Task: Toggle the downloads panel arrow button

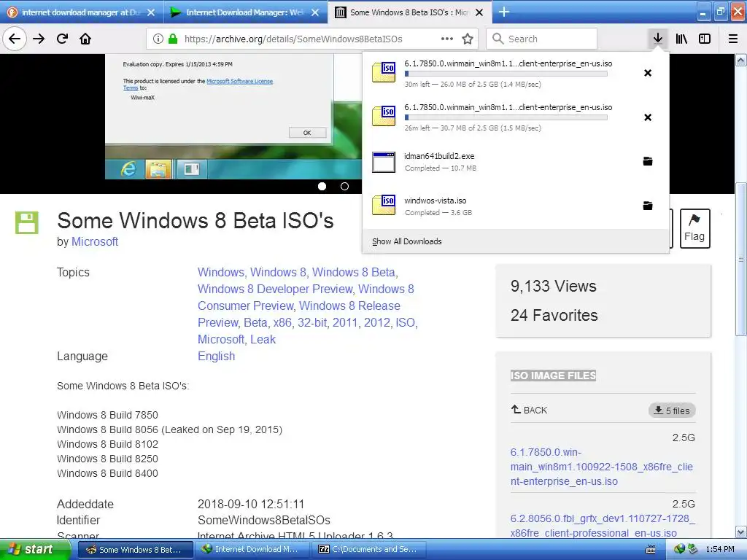Action: click(657, 39)
